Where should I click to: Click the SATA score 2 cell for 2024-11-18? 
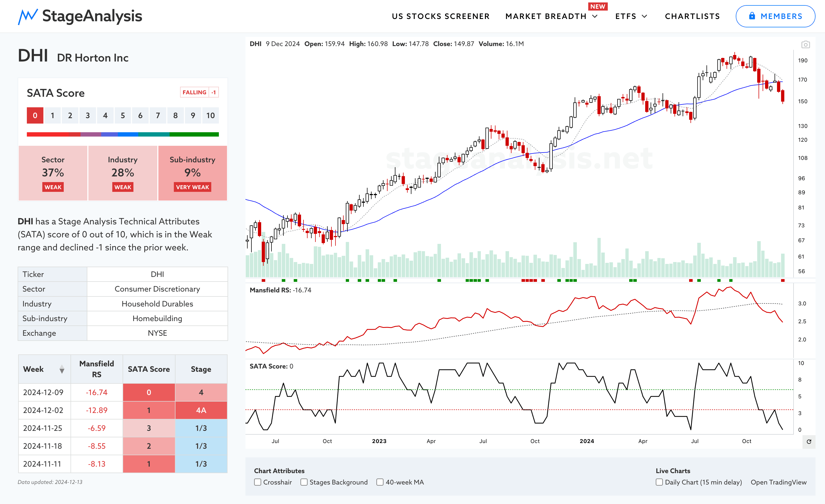click(x=149, y=446)
